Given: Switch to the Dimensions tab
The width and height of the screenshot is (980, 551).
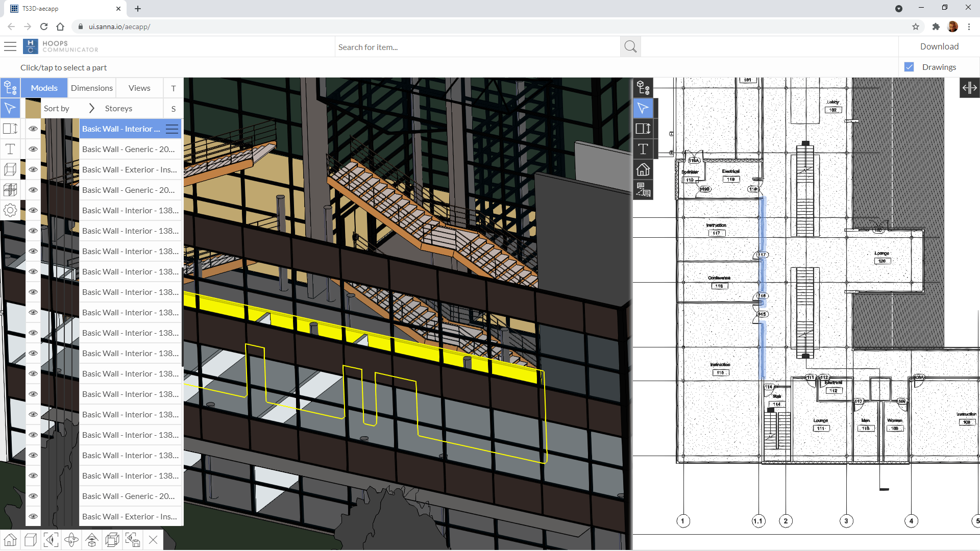Looking at the screenshot, I should point(92,87).
